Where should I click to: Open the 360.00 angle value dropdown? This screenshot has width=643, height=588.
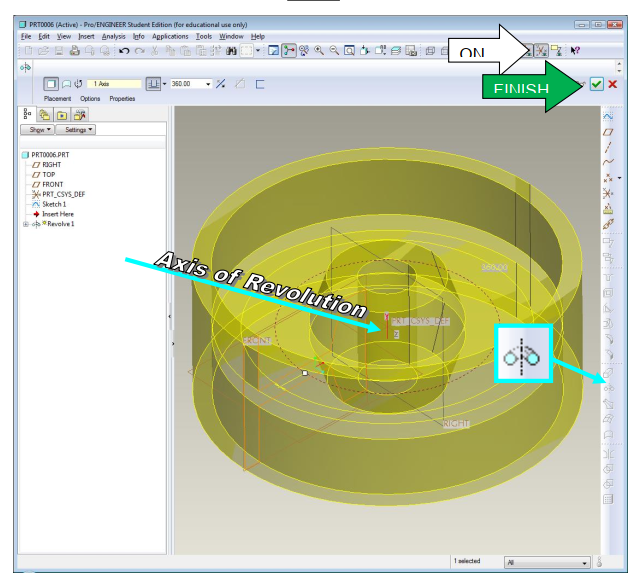click(x=209, y=84)
